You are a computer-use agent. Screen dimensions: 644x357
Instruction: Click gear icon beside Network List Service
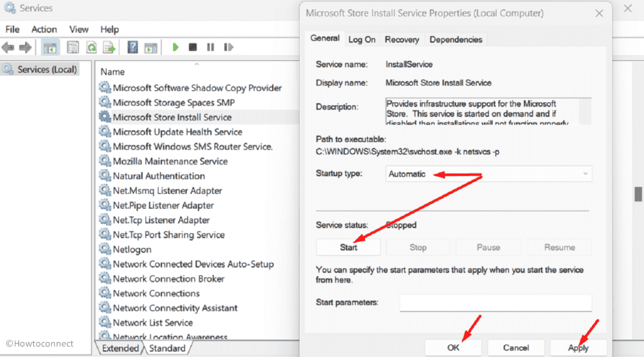click(105, 323)
